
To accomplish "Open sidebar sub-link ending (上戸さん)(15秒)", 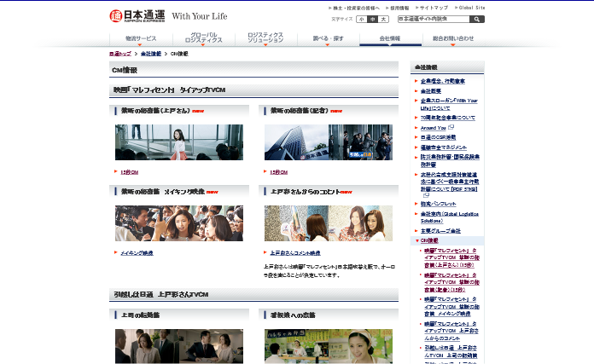I will point(451,258).
